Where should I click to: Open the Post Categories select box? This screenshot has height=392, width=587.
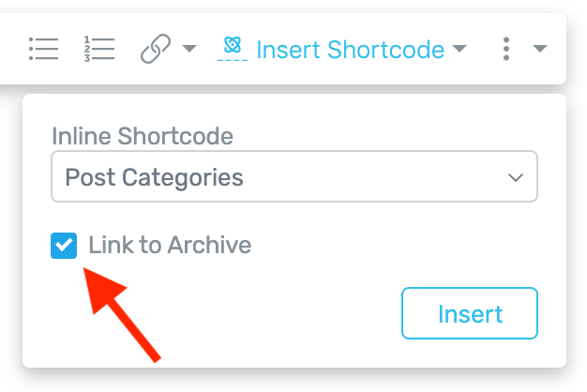pos(294,176)
